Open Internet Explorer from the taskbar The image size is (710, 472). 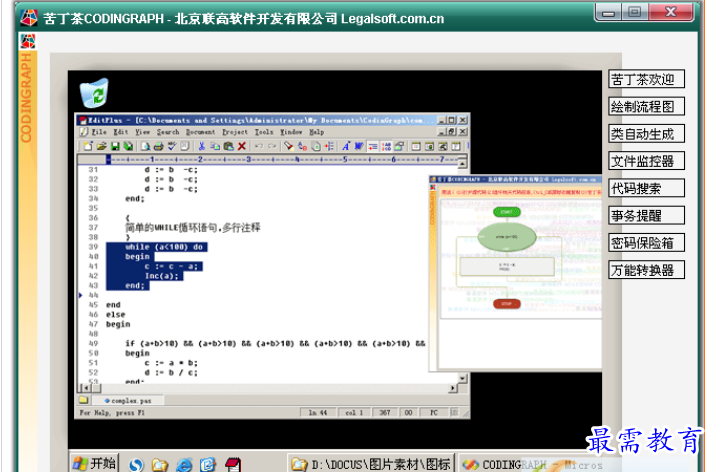184,464
